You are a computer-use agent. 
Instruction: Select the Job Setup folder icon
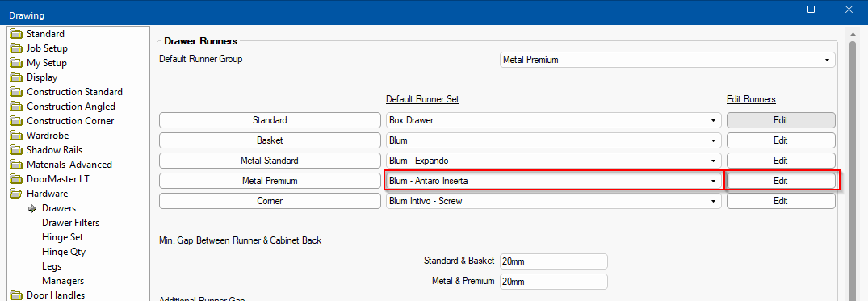[x=17, y=48]
